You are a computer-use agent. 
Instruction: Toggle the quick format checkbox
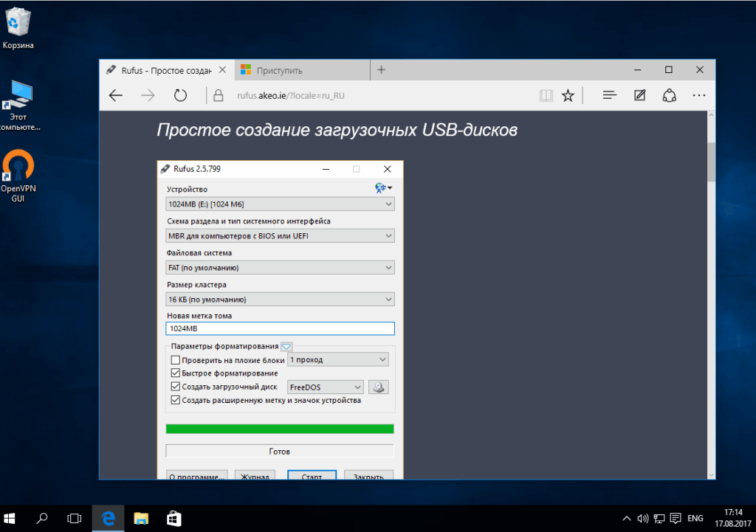pos(176,373)
